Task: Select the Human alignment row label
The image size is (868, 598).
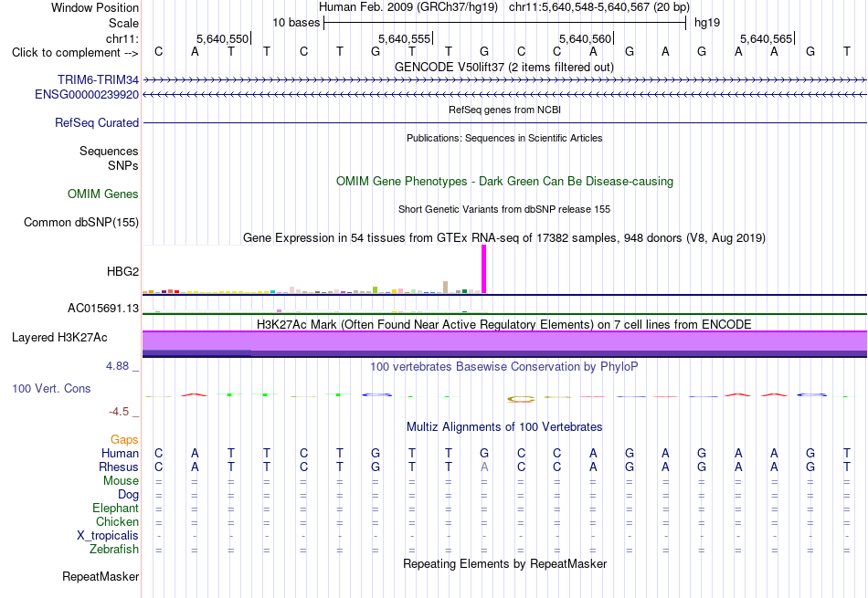Action: (x=120, y=453)
